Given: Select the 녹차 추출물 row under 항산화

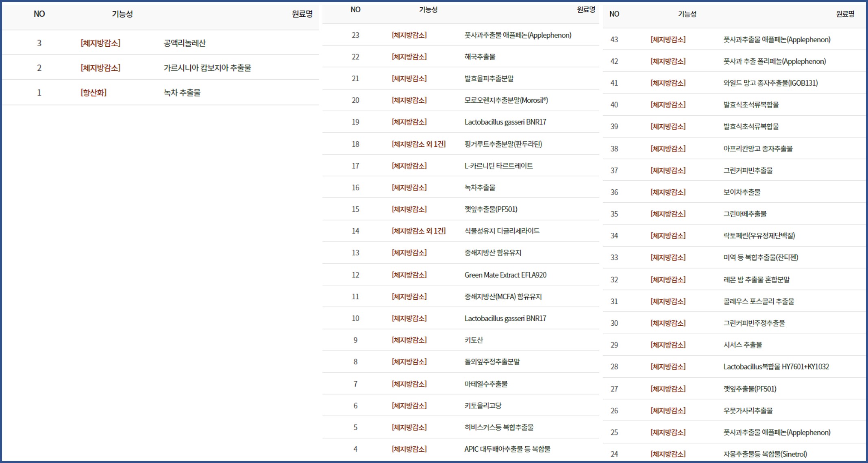Looking at the screenshot, I should 182,93.
